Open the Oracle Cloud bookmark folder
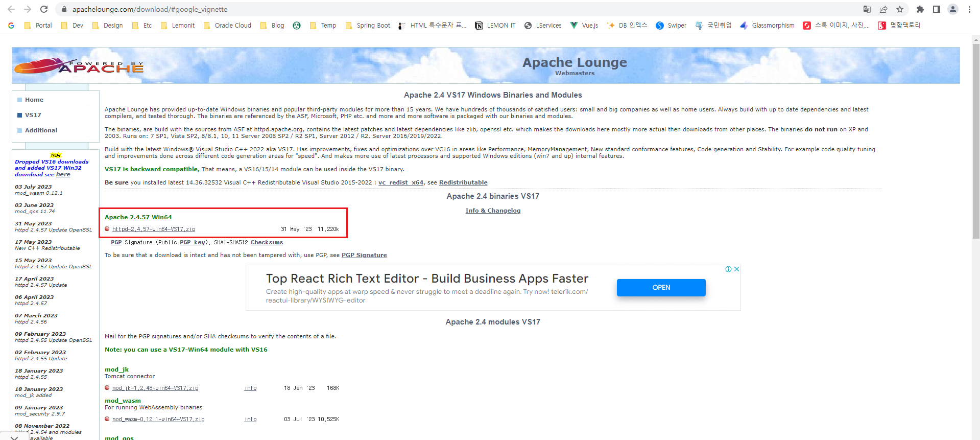Screen dimensions: 980x440 pos(227,26)
